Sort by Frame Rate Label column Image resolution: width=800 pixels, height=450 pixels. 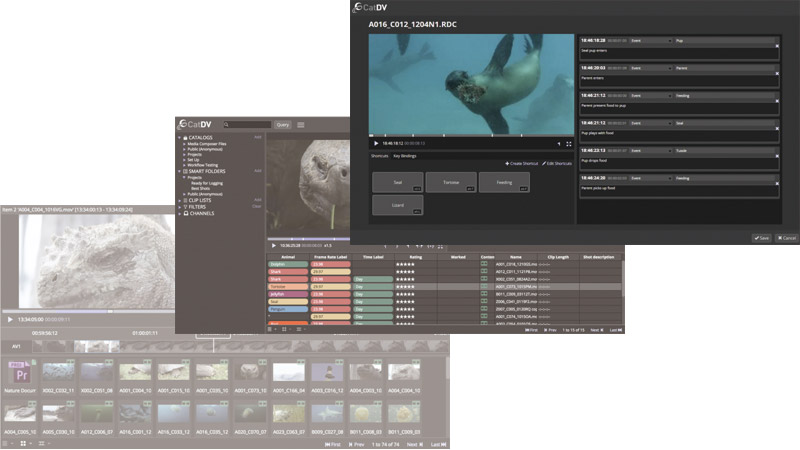click(331, 257)
